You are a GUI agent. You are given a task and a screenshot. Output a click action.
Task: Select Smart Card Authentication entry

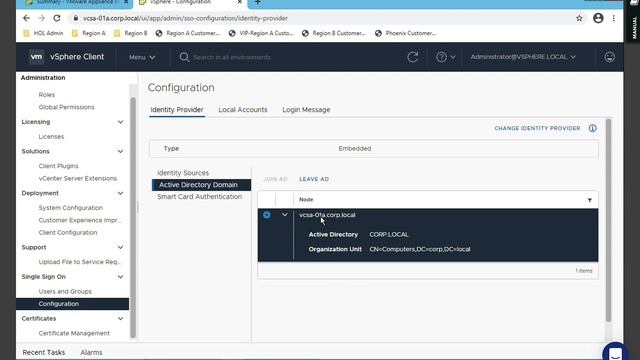click(200, 197)
